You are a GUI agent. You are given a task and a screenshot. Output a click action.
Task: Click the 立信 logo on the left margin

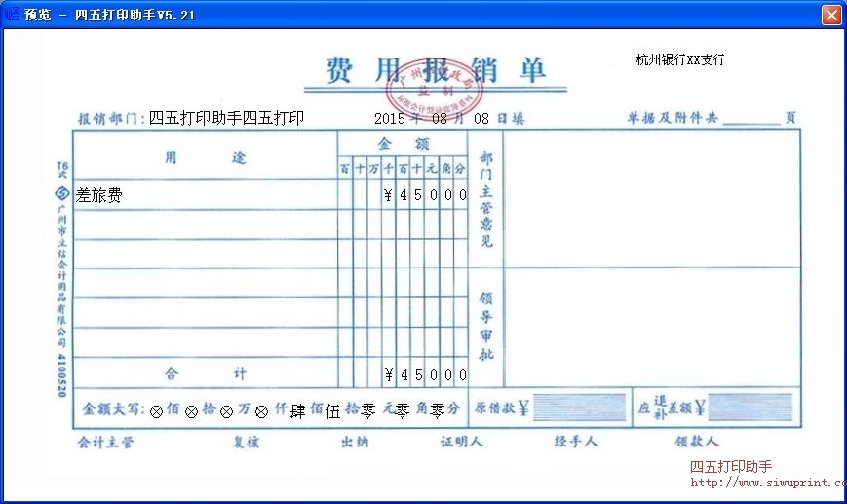point(62,193)
